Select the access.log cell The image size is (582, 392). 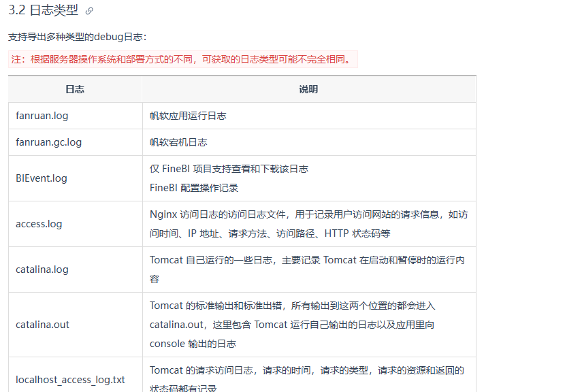tap(76, 224)
